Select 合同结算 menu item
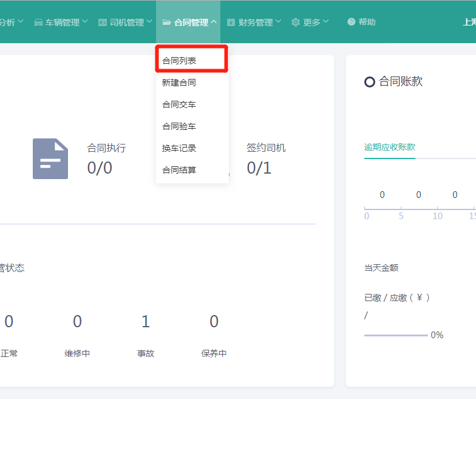Screen dimensions: 476x459 (179, 170)
